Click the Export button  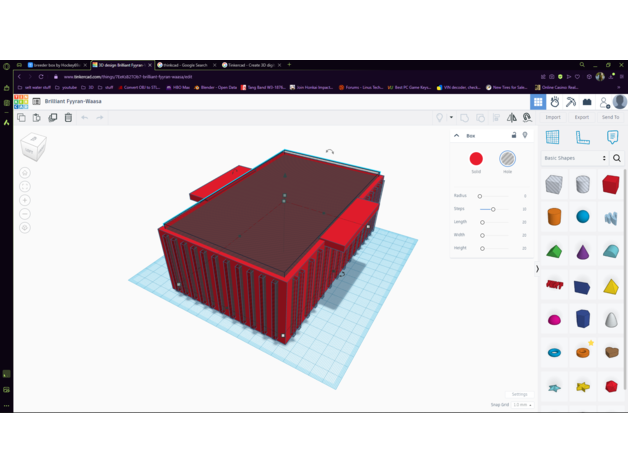(581, 117)
